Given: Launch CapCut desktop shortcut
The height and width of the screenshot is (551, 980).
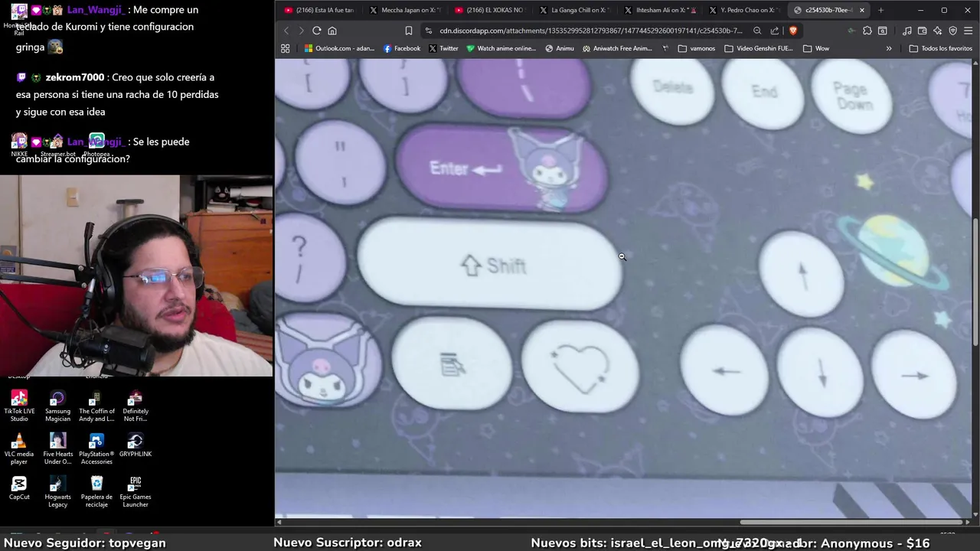Looking at the screenshot, I should point(19,488).
